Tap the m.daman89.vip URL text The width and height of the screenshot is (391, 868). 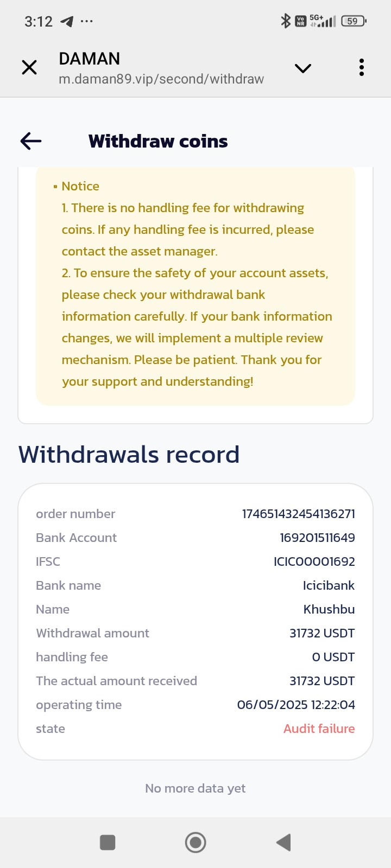[x=161, y=79]
